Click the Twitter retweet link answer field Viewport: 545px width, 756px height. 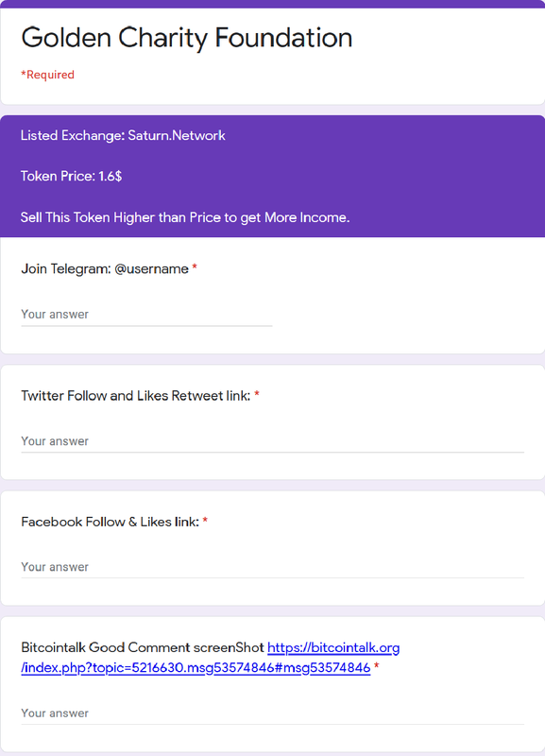point(272,441)
